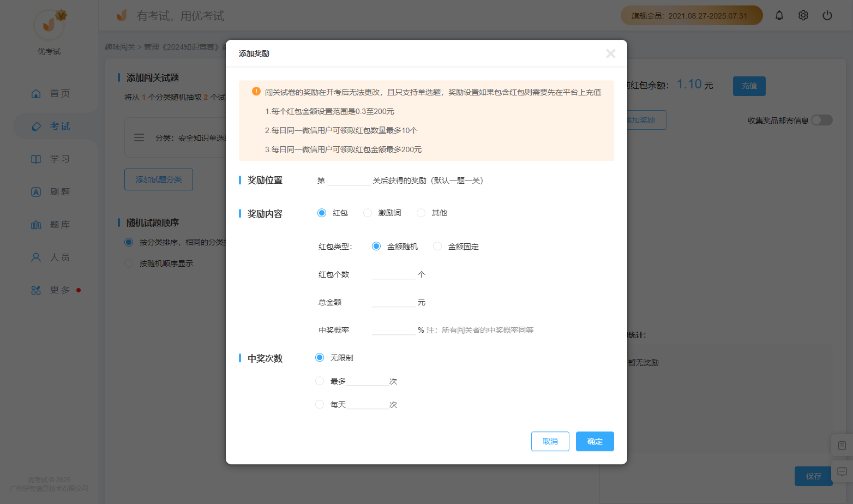Viewport: 853px width, 504px height.
Task: Click the 1.10 balance amount text
Action: (689, 84)
